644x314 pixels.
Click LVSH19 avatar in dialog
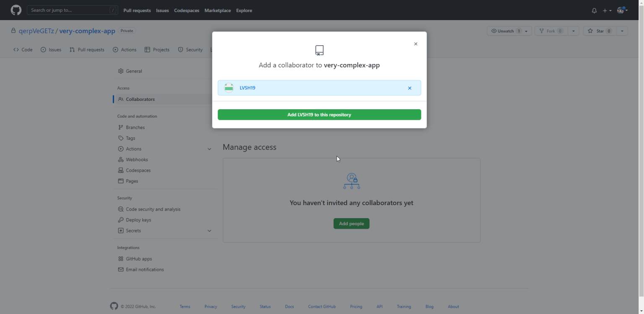point(229,88)
